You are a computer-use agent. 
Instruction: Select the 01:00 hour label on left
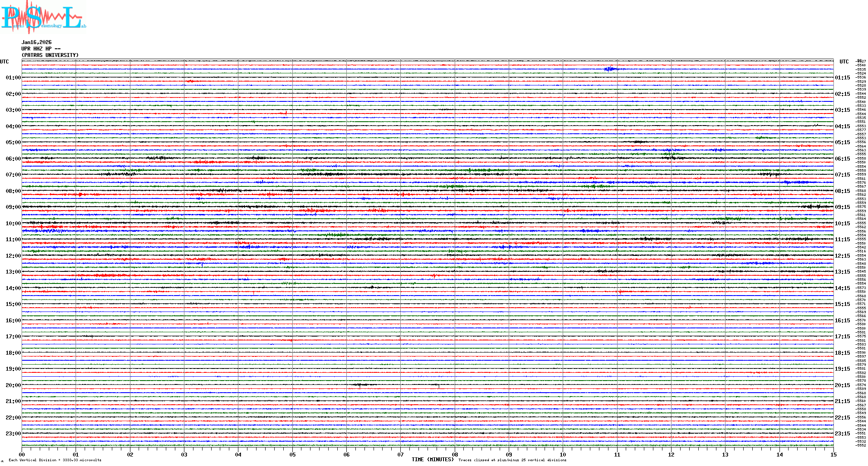13,78
